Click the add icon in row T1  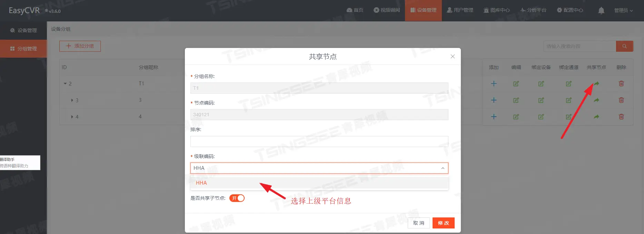tap(494, 84)
